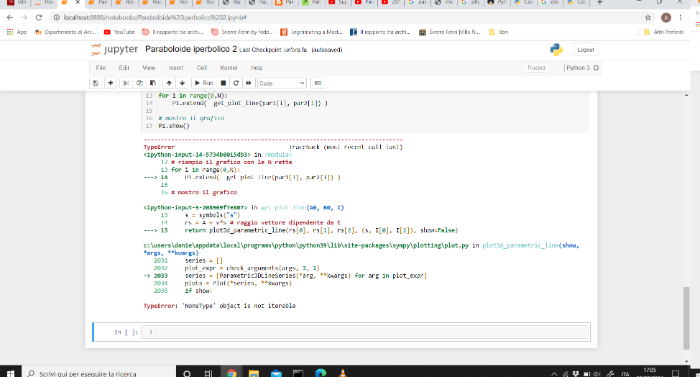Insert a cell below with plus icon
The image size is (700, 377).
(110, 83)
